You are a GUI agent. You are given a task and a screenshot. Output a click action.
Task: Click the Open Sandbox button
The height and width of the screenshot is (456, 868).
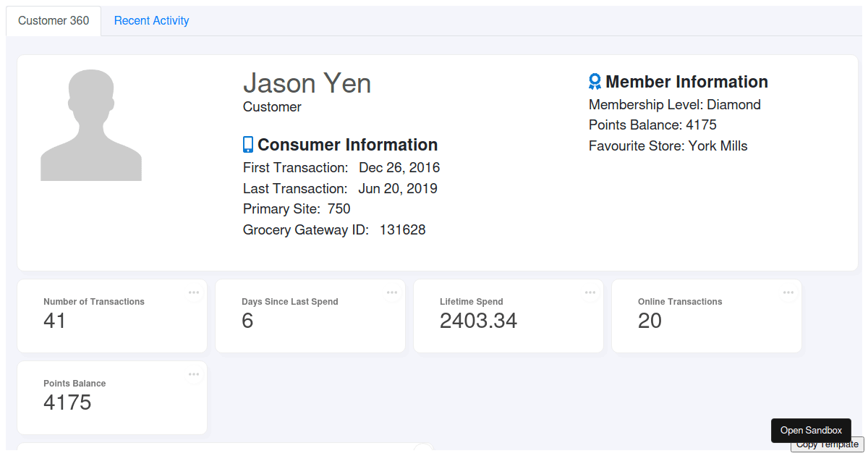point(811,431)
